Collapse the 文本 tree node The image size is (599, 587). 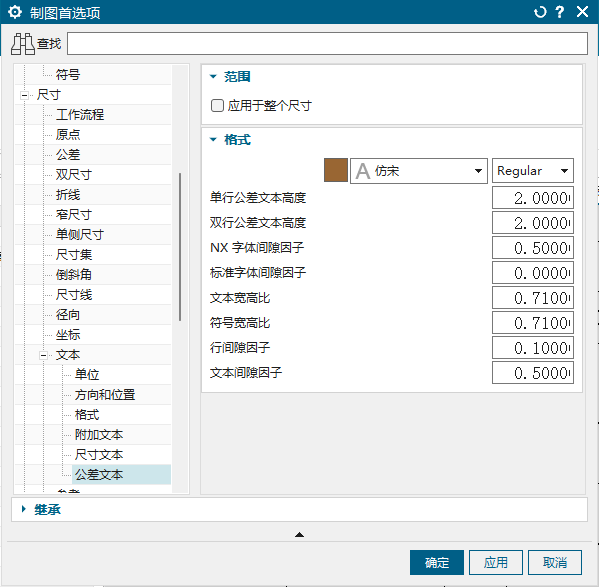44,355
